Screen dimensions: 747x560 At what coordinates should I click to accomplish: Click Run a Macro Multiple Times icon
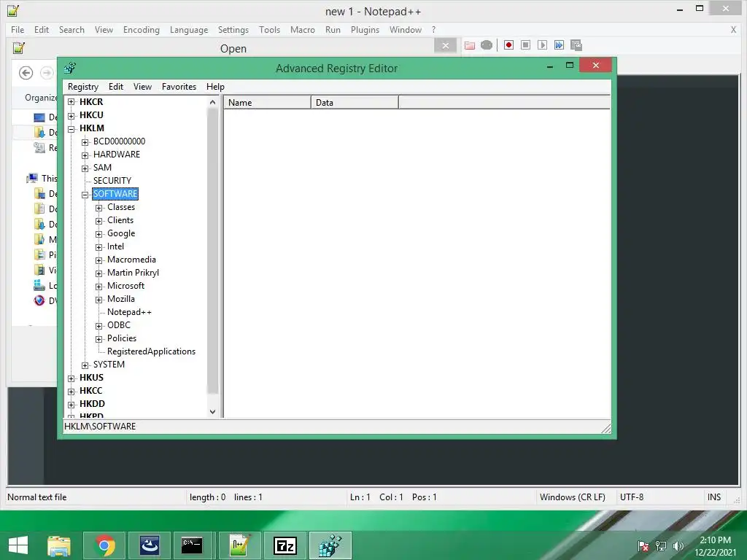[559, 44]
